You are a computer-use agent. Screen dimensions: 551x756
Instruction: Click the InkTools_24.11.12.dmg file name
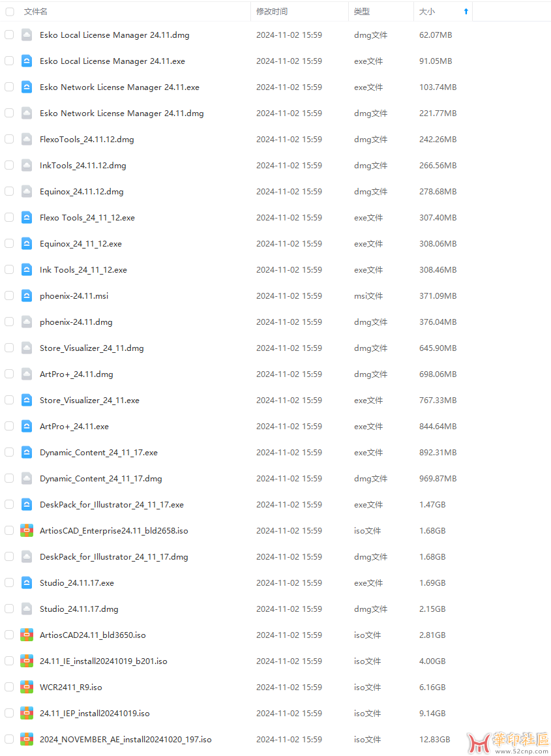[x=83, y=166]
